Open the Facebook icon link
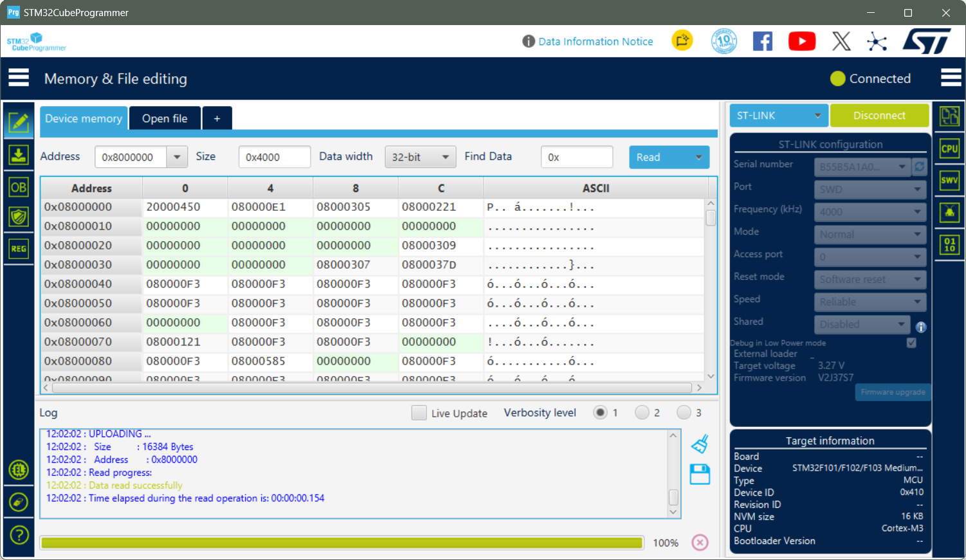Screen dimensions: 966x560 pos(763,41)
